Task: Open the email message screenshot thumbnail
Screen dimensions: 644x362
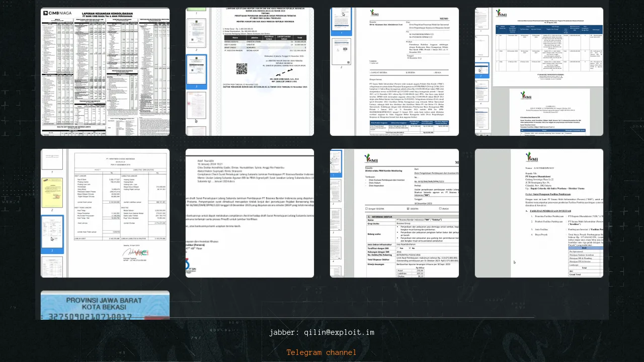Action: click(x=250, y=213)
